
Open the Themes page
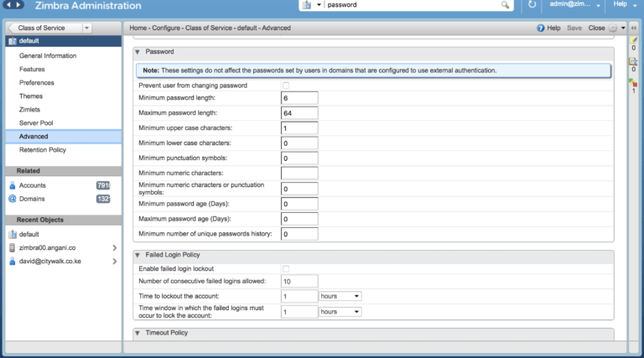31,96
